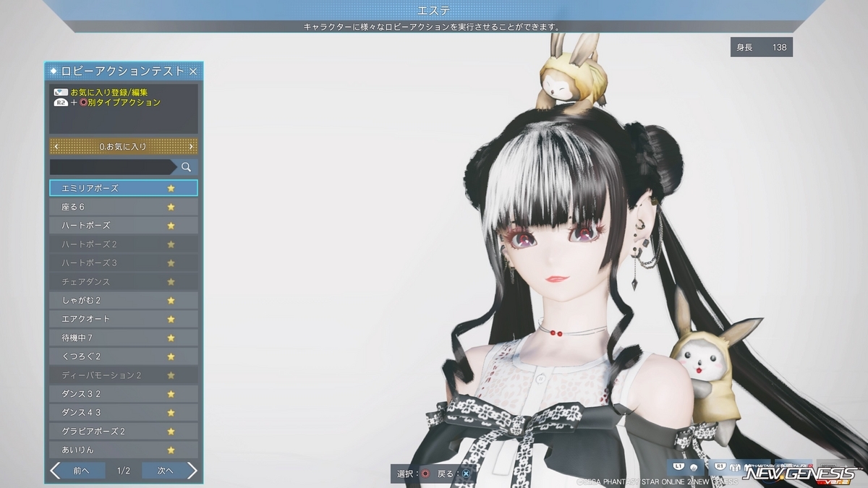This screenshot has width=868, height=488.
Task: Select 座る6 action
Action: coord(124,207)
